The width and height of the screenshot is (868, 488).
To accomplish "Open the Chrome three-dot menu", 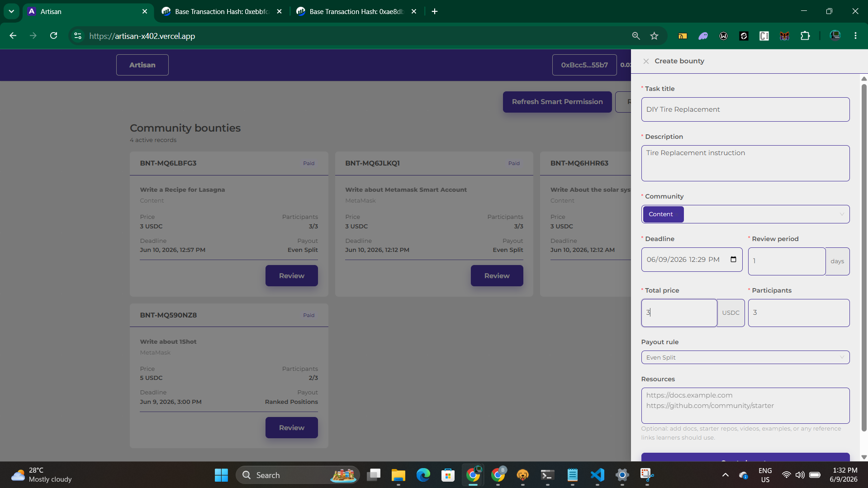I will coord(855,36).
